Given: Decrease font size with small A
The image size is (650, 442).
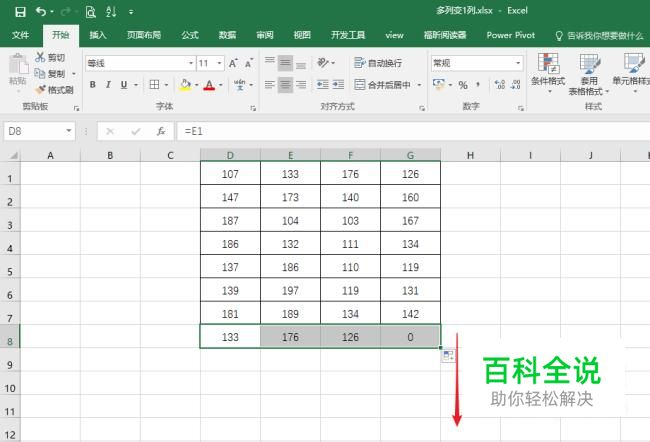Looking at the screenshot, I should [249, 63].
